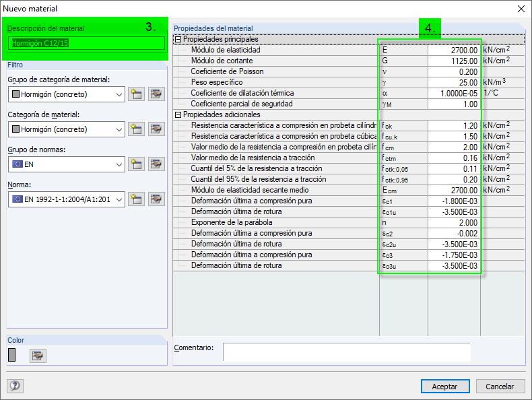
Task: Click the 'Coeficiente de Poisson' row label
Action: [227, 71]
